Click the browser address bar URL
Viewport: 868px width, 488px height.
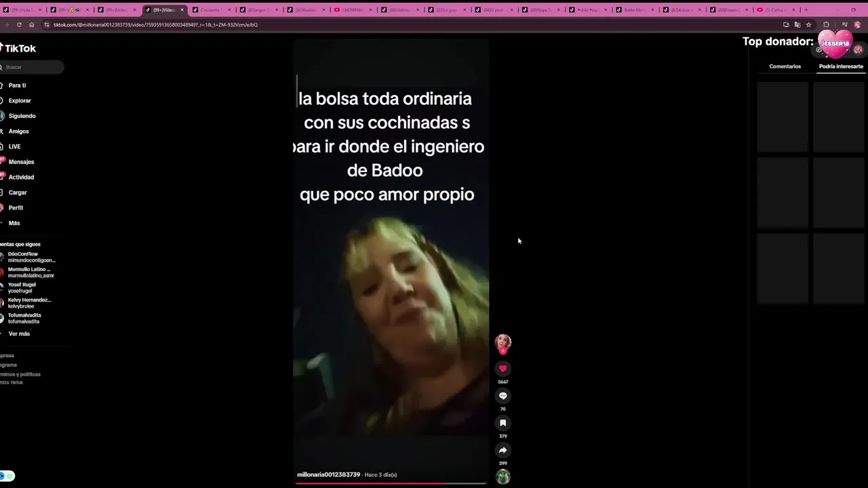coord(155,24)
